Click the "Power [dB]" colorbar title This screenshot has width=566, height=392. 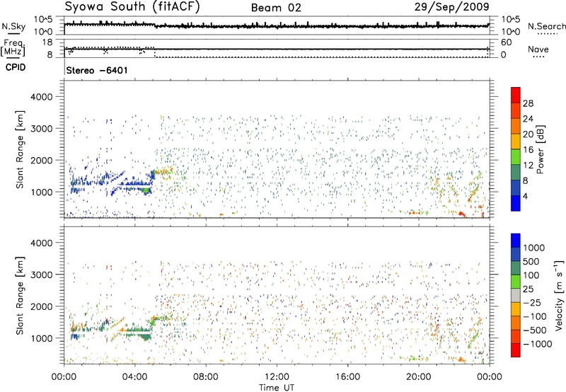[541, 149]
